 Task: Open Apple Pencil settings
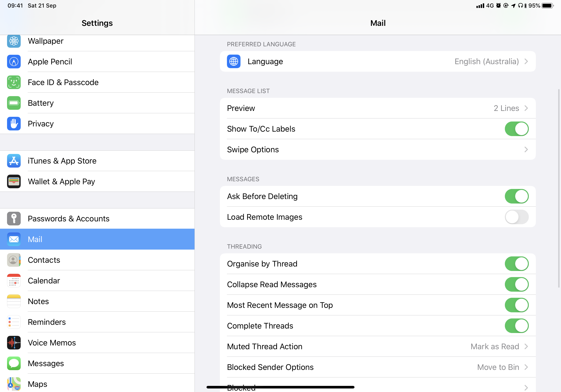pyautogui.click(x=97, y=62)
